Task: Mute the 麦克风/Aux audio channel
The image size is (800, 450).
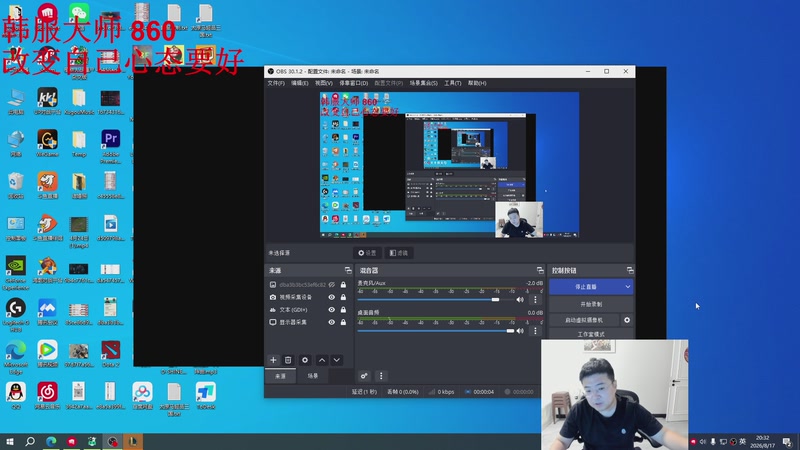Action: click(520, 299)
